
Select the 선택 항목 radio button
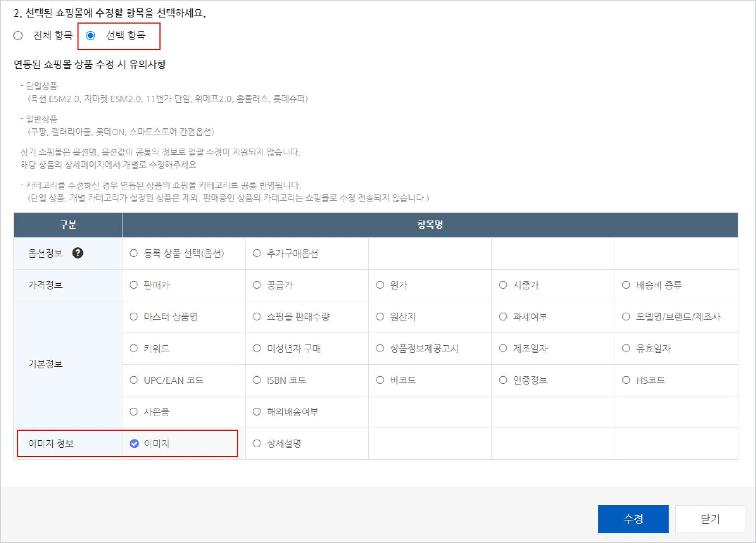coord(90,35)
